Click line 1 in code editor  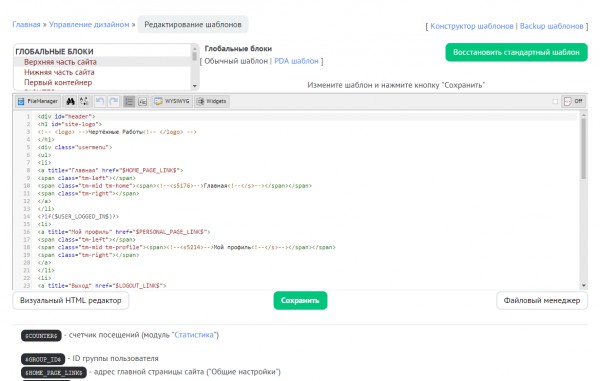(306, 117)
